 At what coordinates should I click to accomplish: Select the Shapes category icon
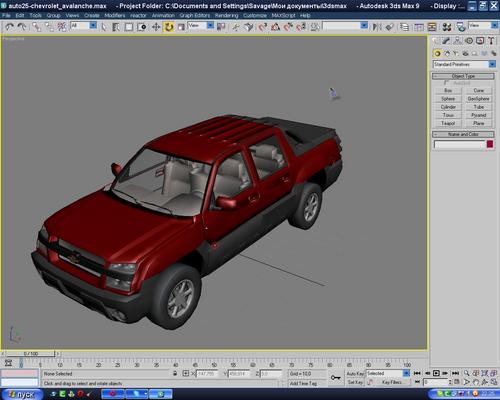pyautogui.click(x=447, y=53)
